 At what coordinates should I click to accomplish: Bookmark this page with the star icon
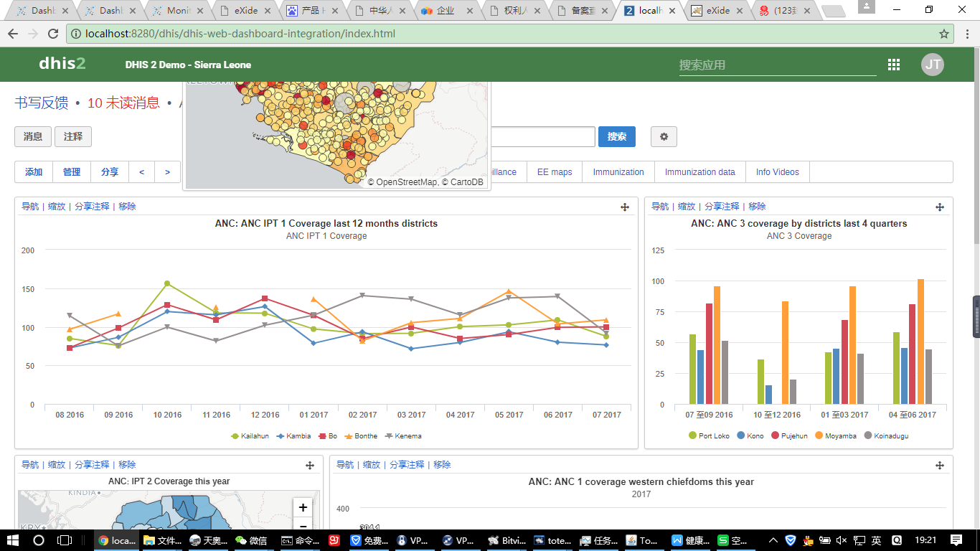point(944,34)
